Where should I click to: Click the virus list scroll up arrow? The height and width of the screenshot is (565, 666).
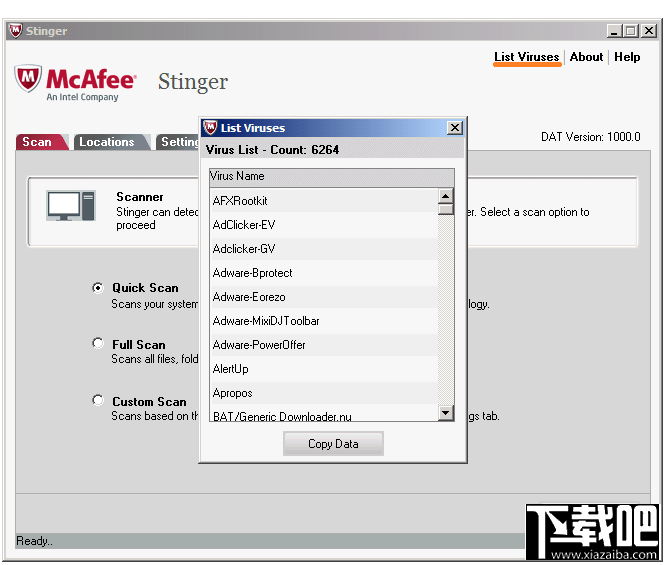(x=446, y=196)
